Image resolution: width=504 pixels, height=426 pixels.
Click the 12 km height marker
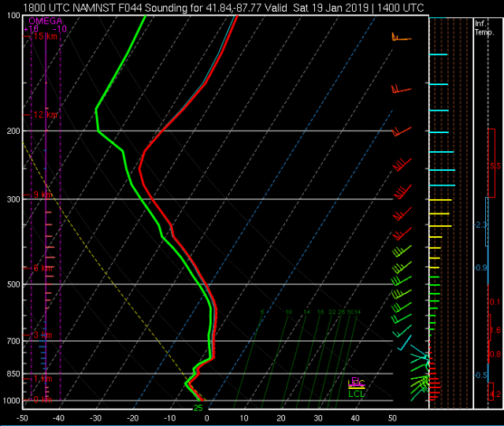click(43, 115)
